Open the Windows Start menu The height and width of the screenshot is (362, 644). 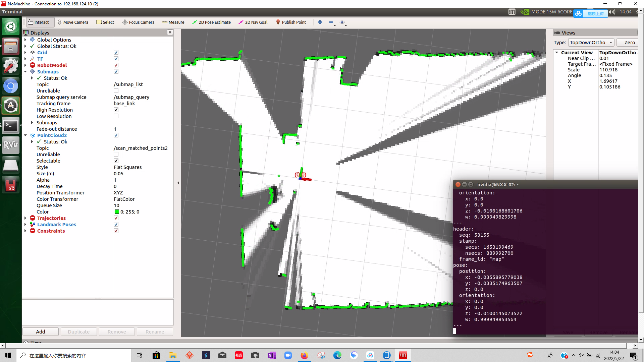click(7, 355)
